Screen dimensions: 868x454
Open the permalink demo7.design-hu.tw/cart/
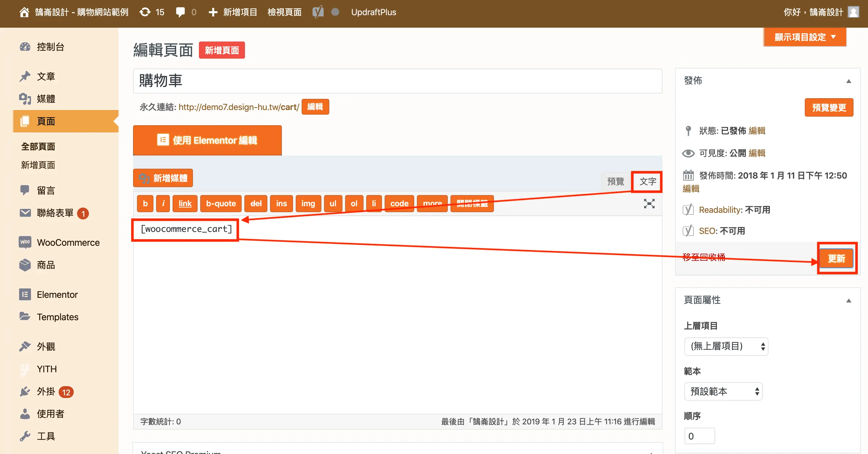point(238,107)
